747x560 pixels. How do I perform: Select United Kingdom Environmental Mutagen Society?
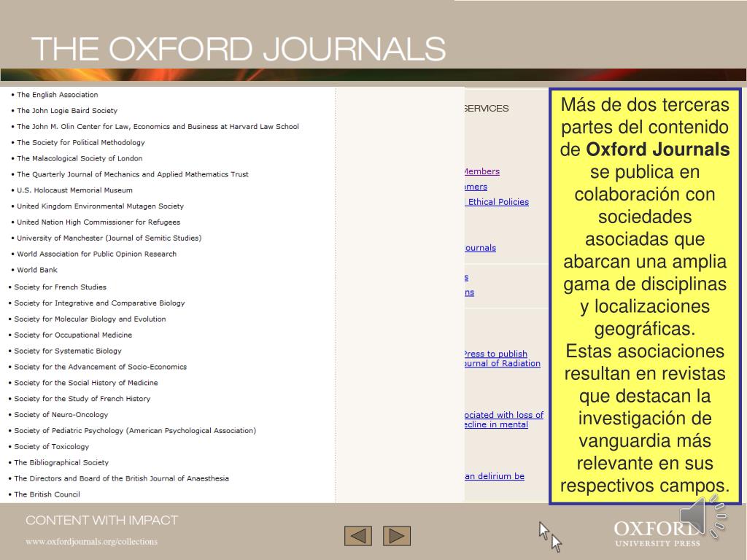click(100, 206)
